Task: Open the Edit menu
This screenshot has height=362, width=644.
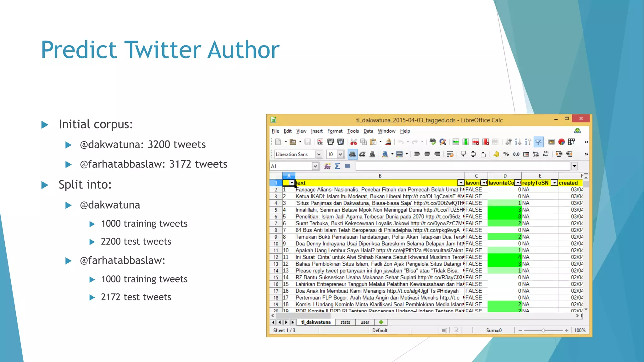Action: pyautogui.click(x=287, y=131)
